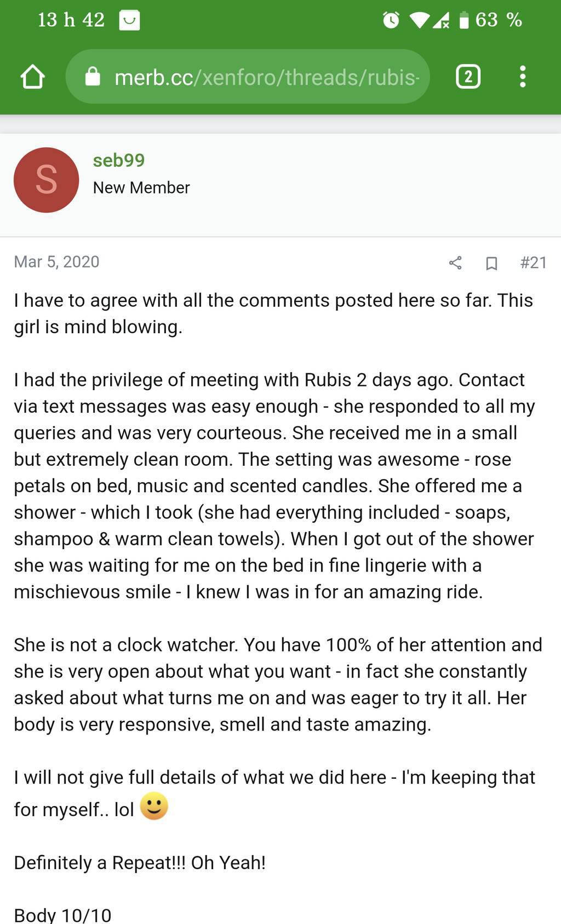Tap the mobile signal strength icon
Viewport: 561px width, 924px height.
441,20
